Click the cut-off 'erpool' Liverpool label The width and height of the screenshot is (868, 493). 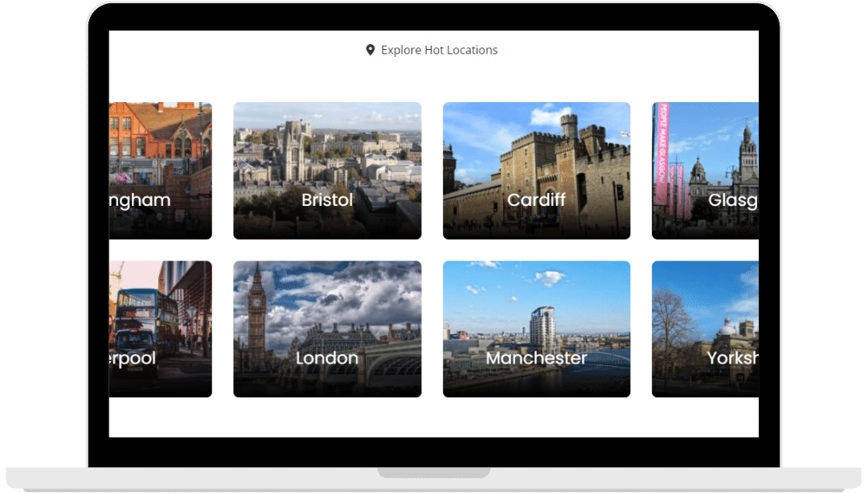(133, 359)
